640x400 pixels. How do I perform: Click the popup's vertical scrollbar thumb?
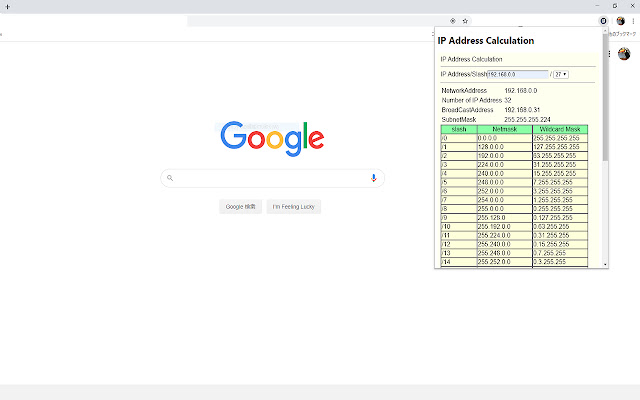tap(605, 98)
